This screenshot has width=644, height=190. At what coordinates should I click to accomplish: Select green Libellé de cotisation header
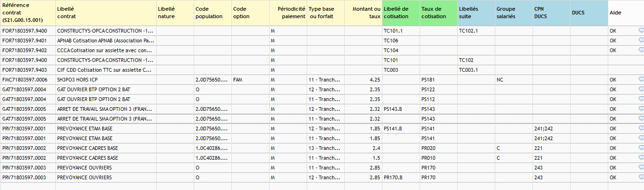click(401, 13)
